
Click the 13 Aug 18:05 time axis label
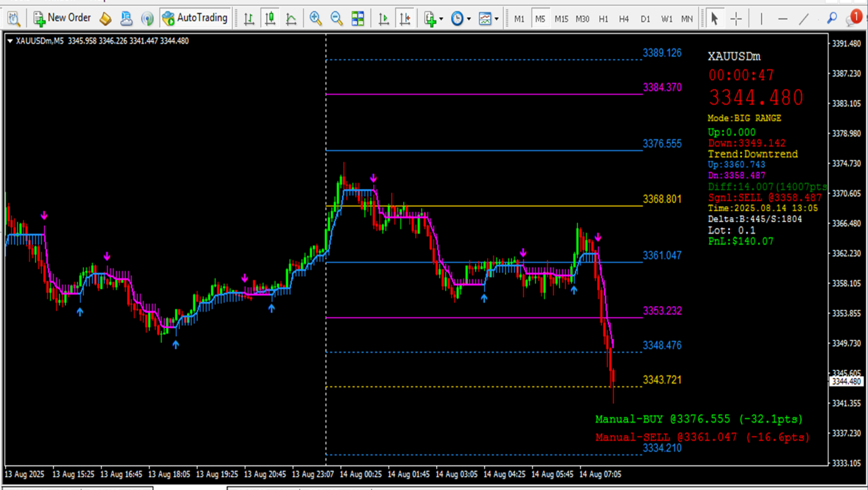(169, 474)
